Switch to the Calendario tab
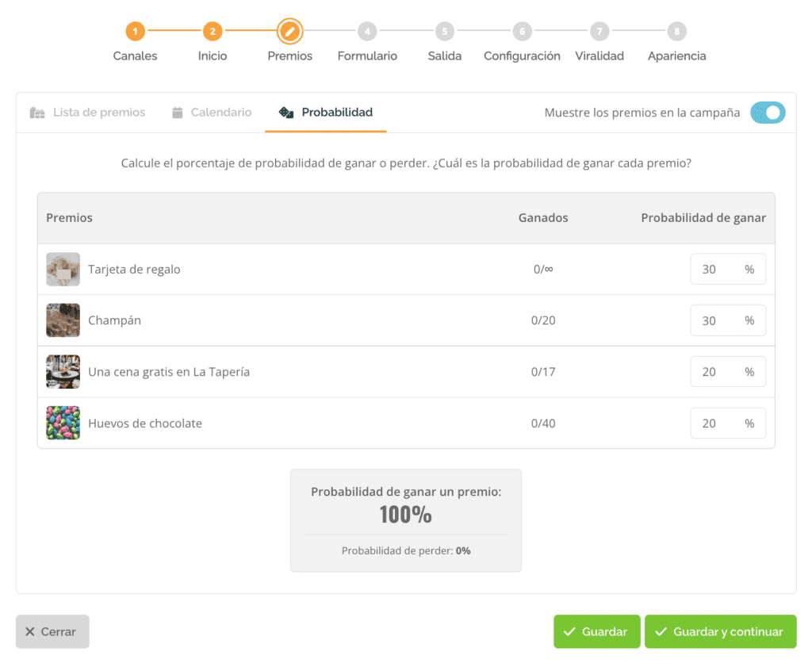Screen dimensions: 812x671 click(212, 113)
